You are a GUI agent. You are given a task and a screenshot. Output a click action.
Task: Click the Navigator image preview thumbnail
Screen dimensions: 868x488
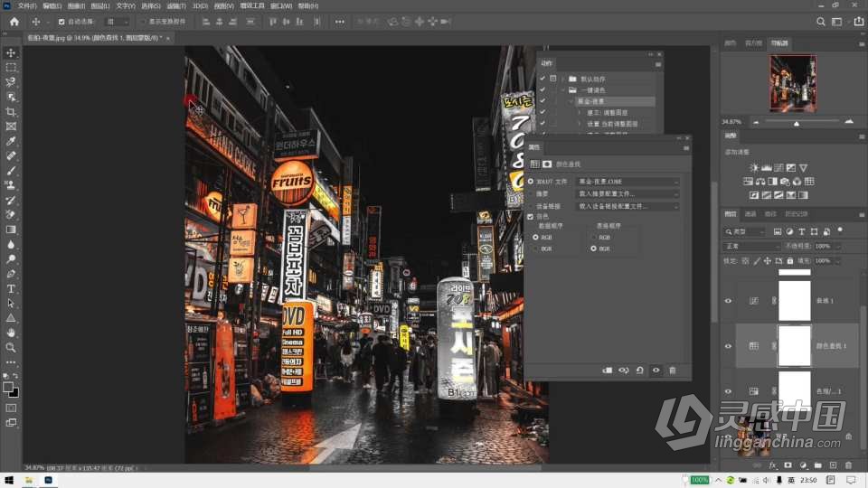(792, 83)
